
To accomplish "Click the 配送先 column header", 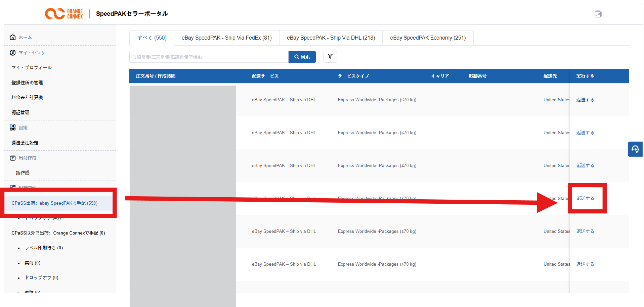I will [x=550, y=76].
